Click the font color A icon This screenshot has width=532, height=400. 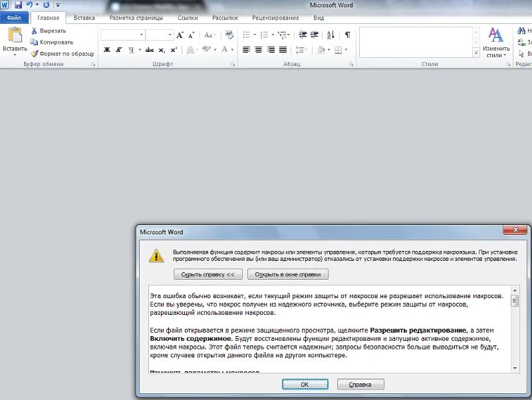pos(225,49)
